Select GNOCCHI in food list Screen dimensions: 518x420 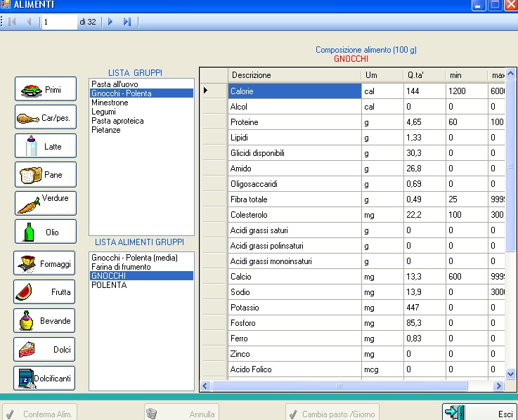pos(141,276)
